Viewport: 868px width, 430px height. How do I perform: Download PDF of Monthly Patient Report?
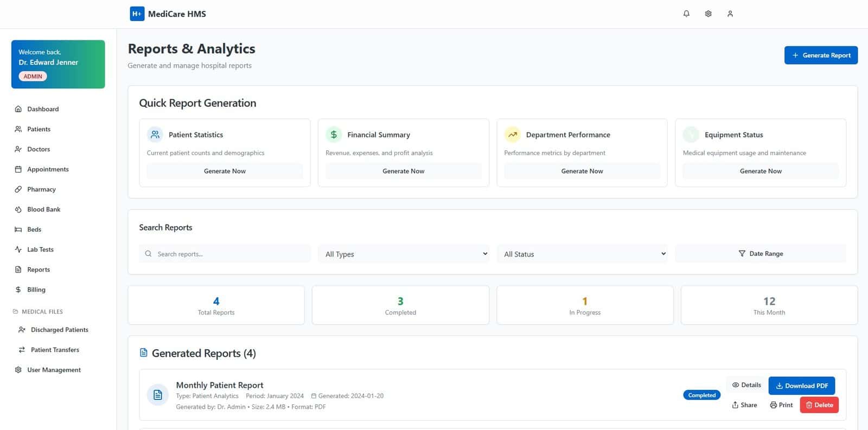[802, 386]
